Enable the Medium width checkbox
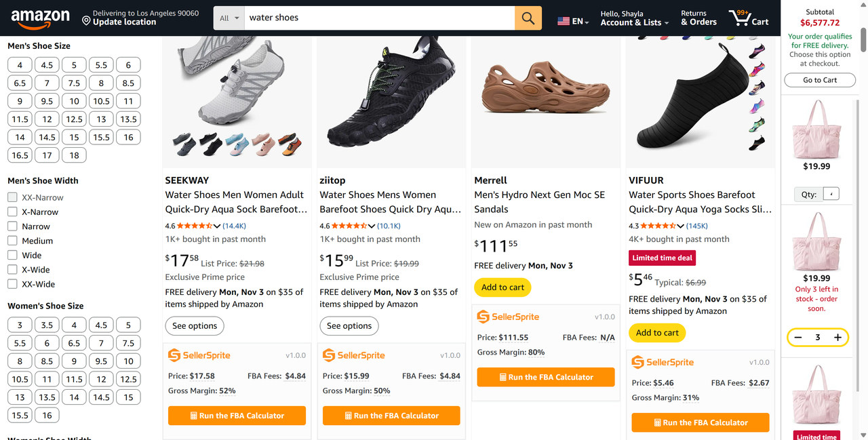 12,241
